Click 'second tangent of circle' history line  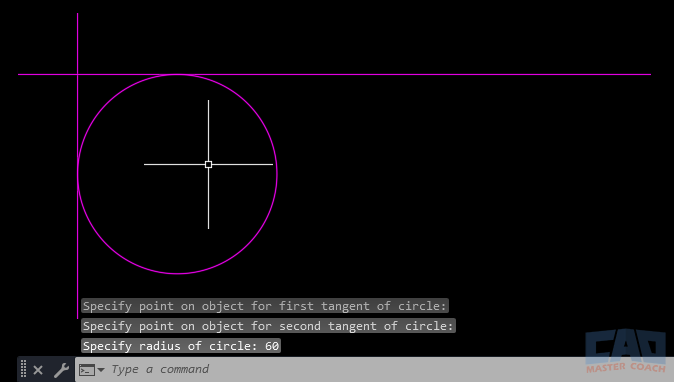point(268,326)
